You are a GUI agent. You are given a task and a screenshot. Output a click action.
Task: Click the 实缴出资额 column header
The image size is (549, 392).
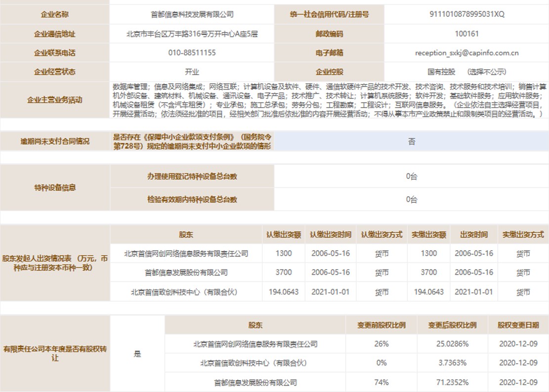tap(428, 235)
